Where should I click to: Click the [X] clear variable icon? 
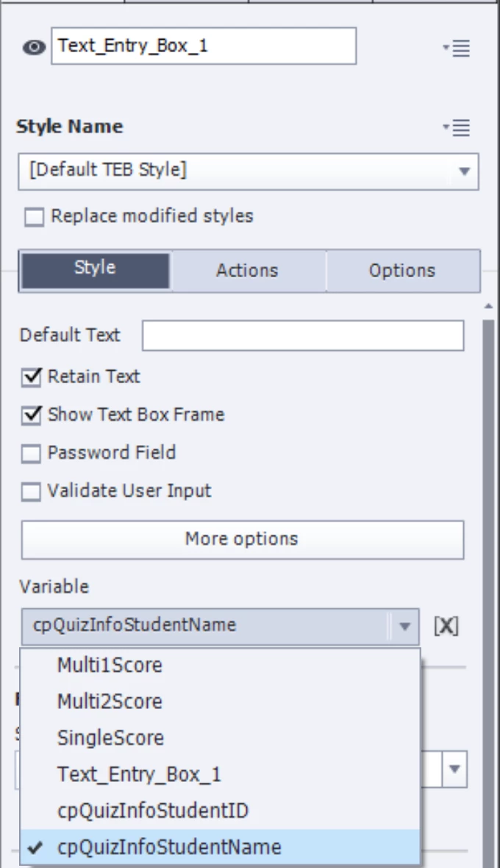(446, 626)
